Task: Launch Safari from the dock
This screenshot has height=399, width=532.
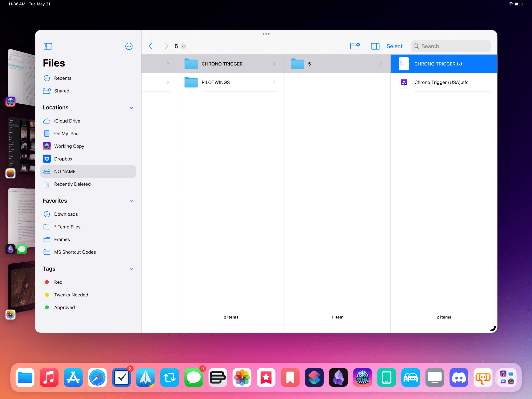Action: [x=97, y=377]
